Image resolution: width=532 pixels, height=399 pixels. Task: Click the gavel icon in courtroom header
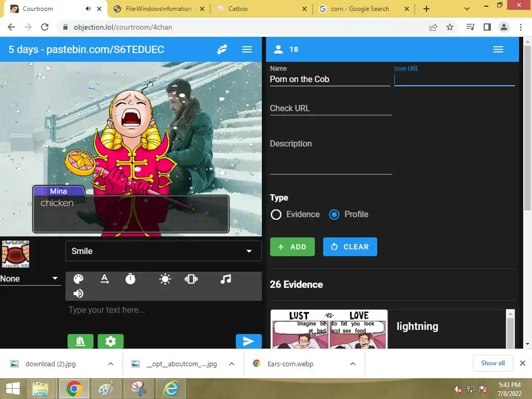click(x=222, y=49)
